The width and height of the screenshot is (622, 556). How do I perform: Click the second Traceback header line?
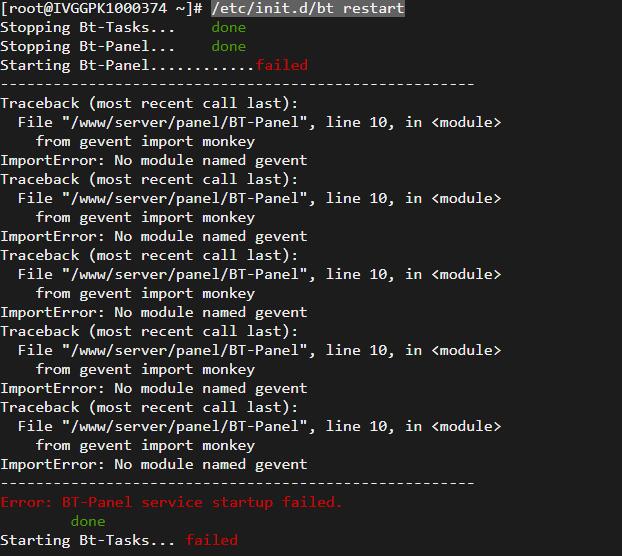coord(149,179)
